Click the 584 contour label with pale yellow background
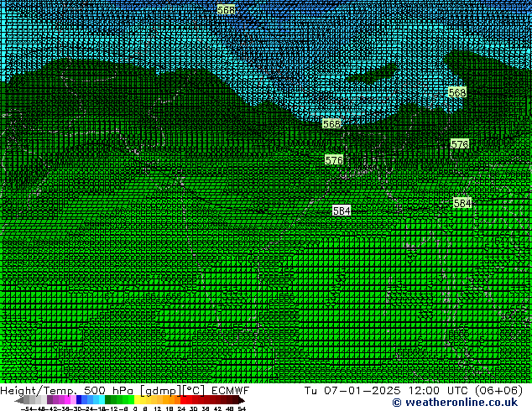 click(x=462, y=203)
